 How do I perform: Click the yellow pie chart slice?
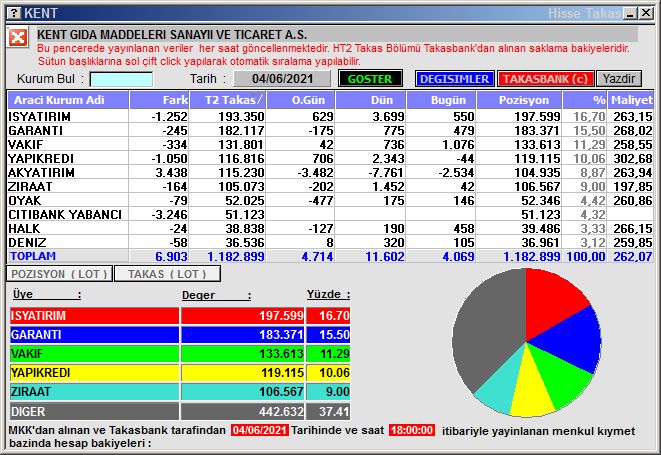pos(531,388)
